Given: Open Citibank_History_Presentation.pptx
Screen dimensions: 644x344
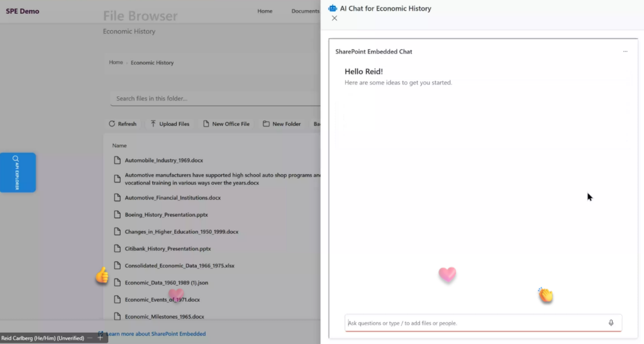Looking at the screenshot, I should tap(167, 249).
